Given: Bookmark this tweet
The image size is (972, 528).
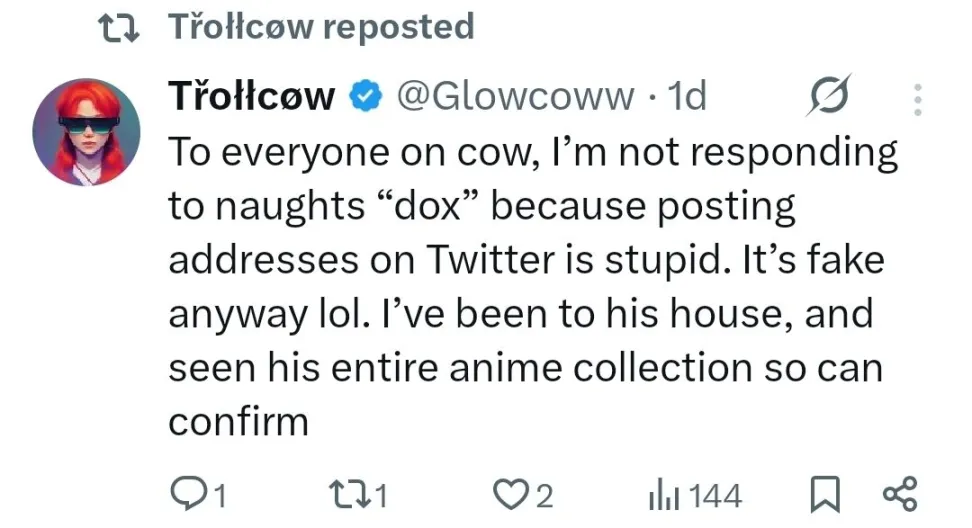Looking at the screenshot, I should pos(823,494).
